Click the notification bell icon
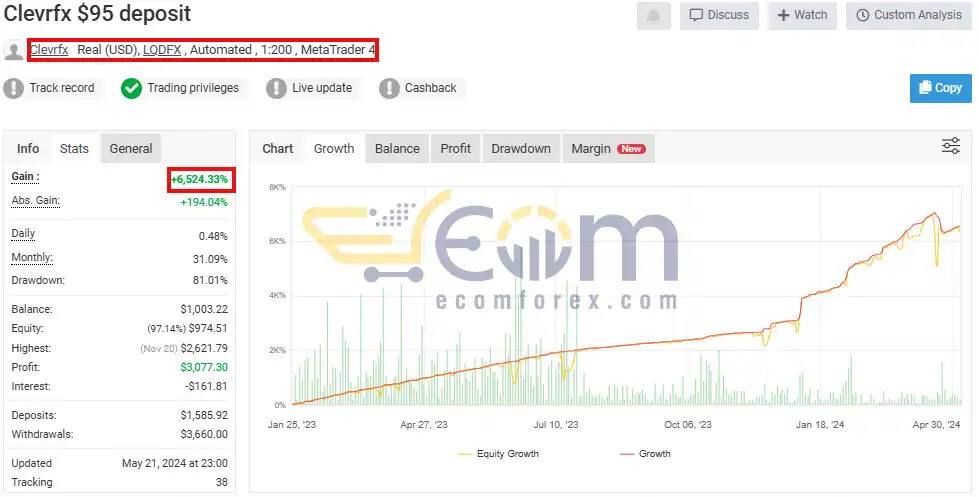This screenshot has height=497, width=979. click(654, 16)
